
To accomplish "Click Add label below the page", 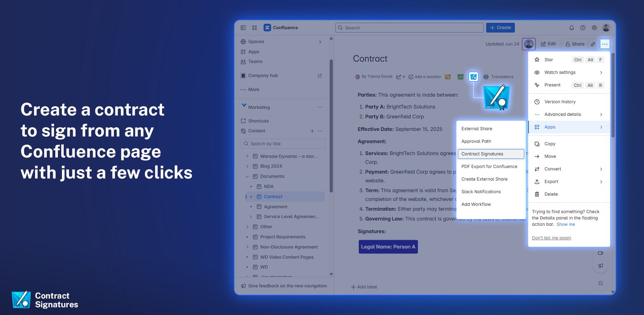I will [364, 287].
